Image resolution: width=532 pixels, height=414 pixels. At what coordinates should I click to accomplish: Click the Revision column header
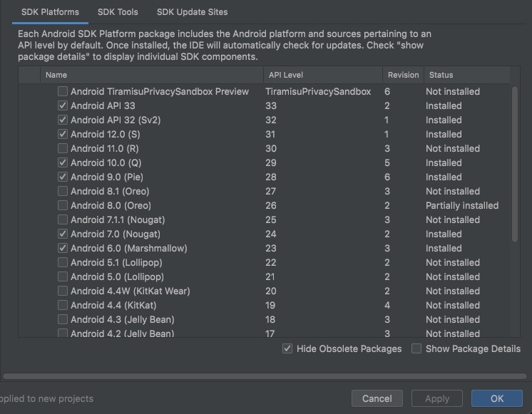(x=403, y=75)
